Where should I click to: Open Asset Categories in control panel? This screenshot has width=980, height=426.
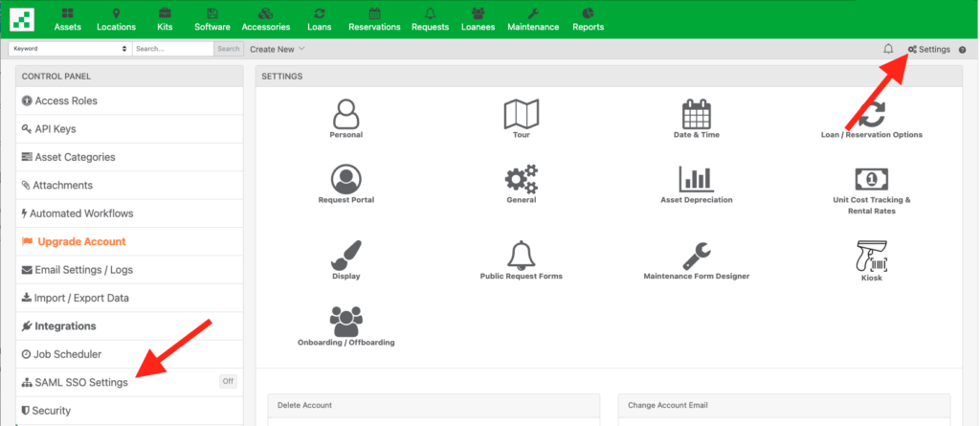[129, 157]
